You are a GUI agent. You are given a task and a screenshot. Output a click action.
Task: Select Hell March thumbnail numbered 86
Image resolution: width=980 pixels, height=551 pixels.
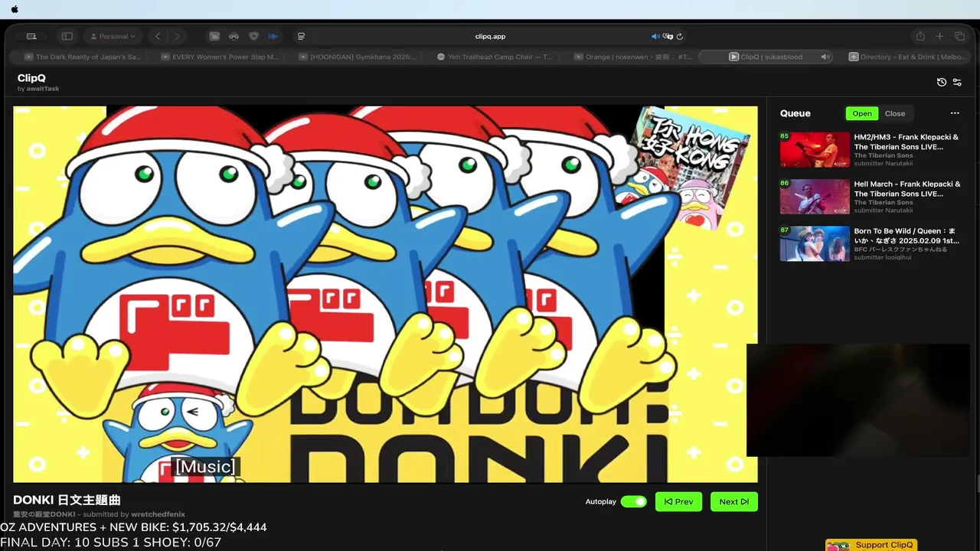(x=815, y=197)
